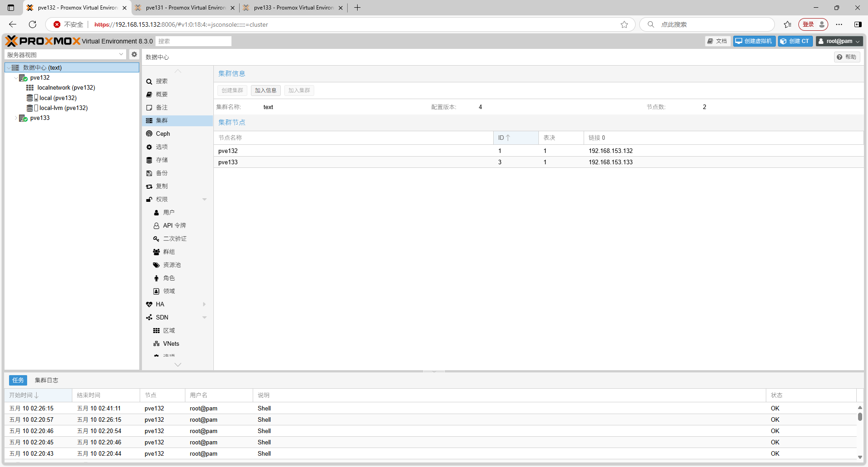The height and width of the screenshot is (467, 868).
Task: Collapse the SDN submenu arrow
Action: click(x=204, y=318)
